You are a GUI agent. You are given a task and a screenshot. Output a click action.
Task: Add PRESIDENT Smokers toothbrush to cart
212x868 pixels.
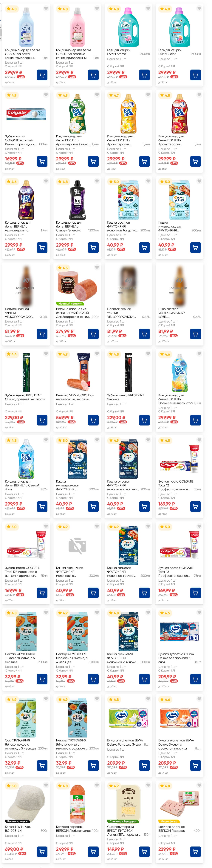point(144,420)
